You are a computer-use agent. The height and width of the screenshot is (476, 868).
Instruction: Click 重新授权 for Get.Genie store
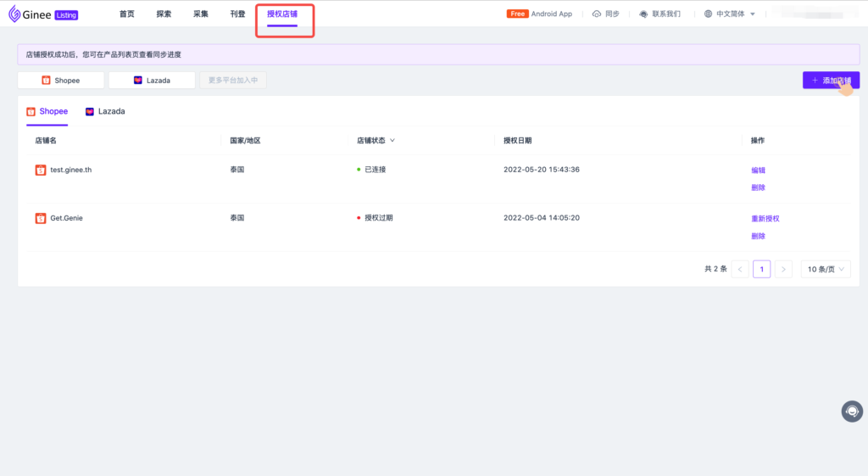(x=765, y=218)
